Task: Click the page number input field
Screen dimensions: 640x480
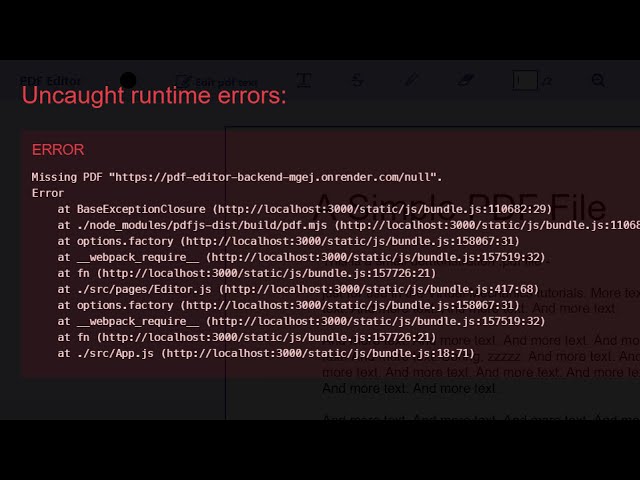Action: point(525,80)
